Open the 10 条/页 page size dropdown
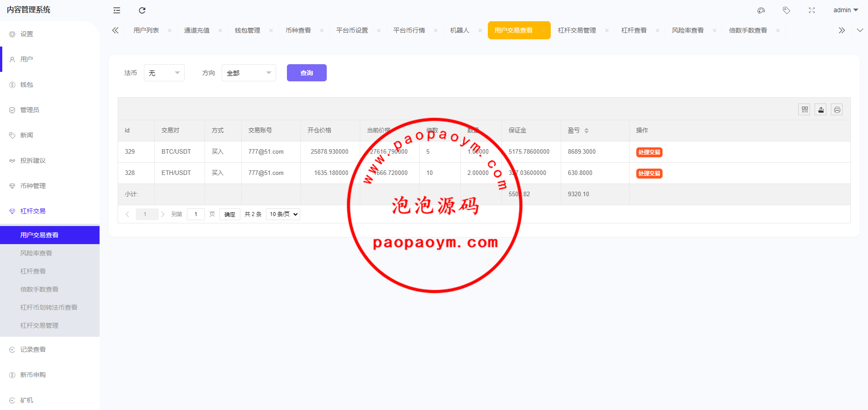 [283, 214]
